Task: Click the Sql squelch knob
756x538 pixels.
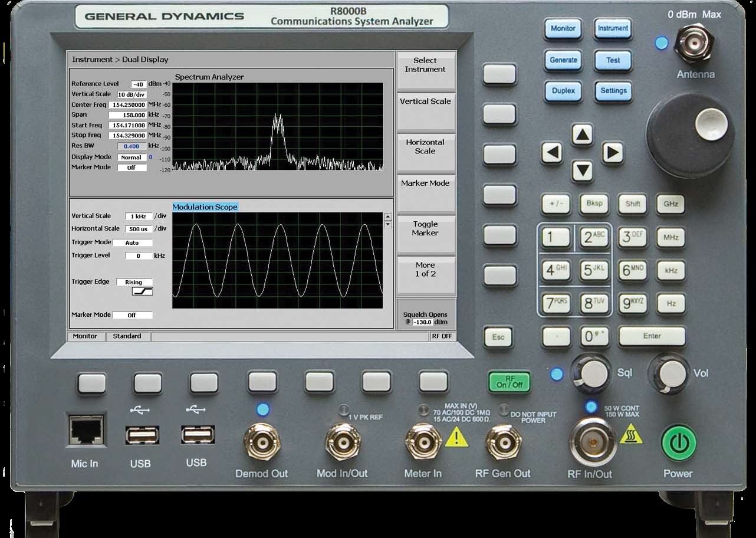Action: pyautogui.click(x=591, y=373)
